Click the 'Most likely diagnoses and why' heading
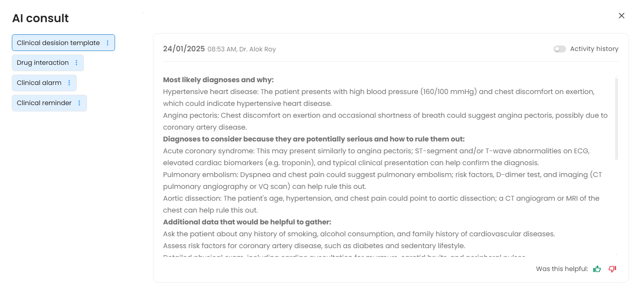The width and height of the screenshot is (644, 290). point(218,80)
